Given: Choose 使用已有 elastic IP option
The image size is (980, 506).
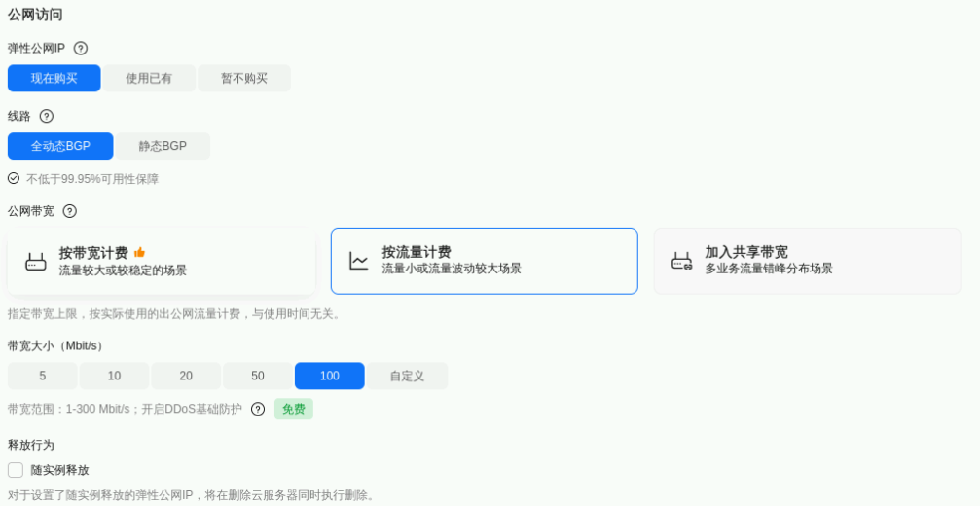Looking at the screenshot, I should tap(149, 79).
